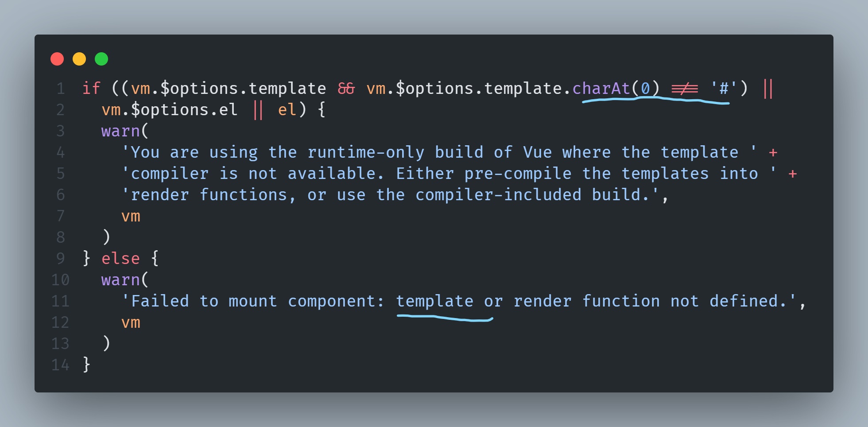
Task: Click the && operator on line 1
Action: [346, 89]
